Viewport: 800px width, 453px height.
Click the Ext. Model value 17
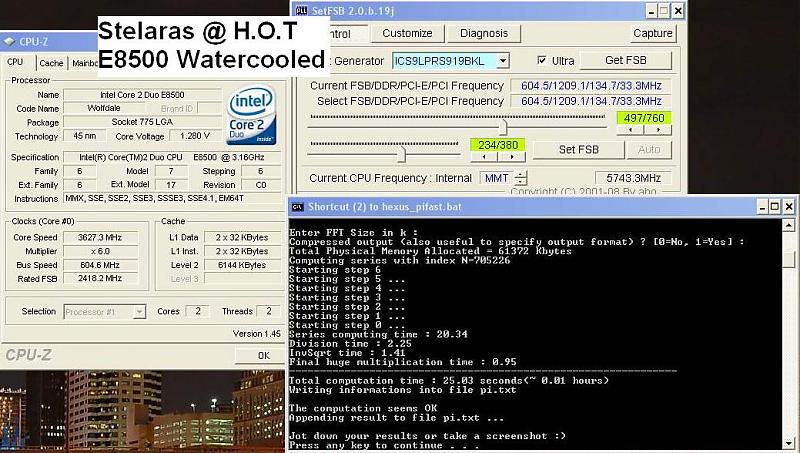pyautogui.click(x=171, y=185)
